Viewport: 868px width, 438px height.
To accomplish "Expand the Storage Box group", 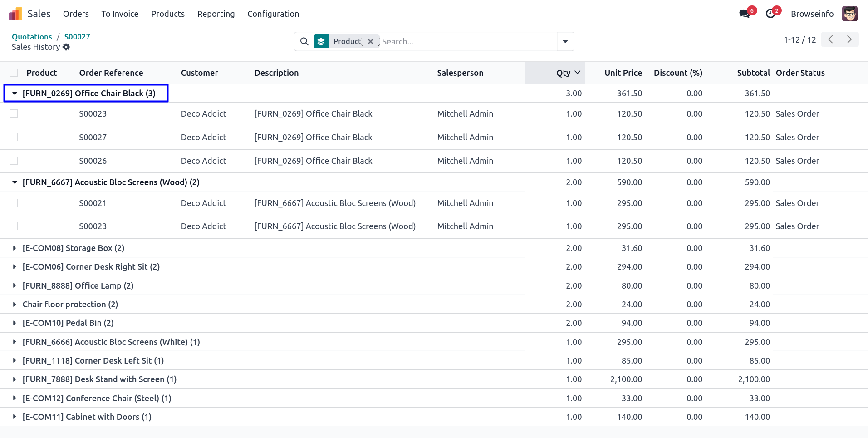I will point(15,248).
